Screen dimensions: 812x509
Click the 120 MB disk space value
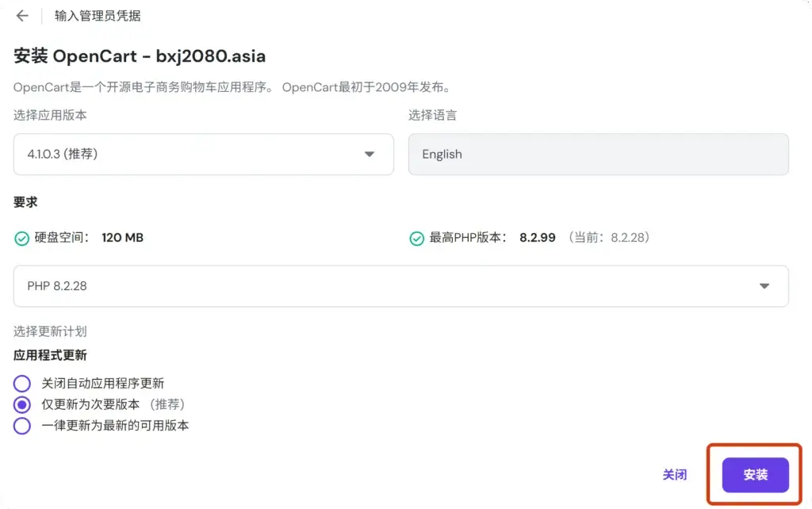point(122,238)
